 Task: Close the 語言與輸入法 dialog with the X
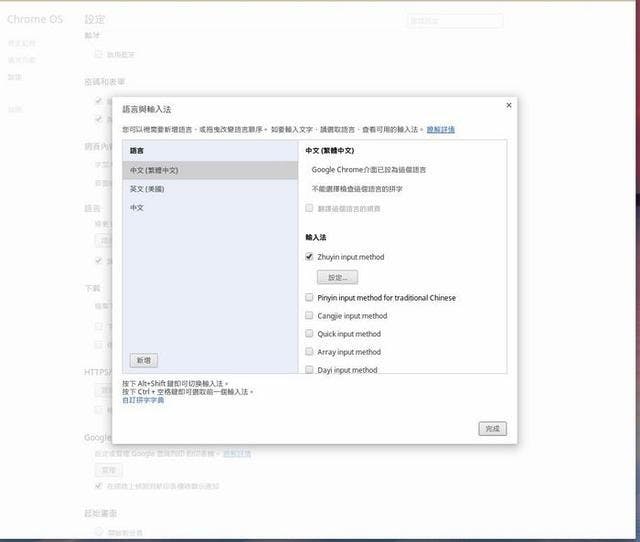coord(509,105)
